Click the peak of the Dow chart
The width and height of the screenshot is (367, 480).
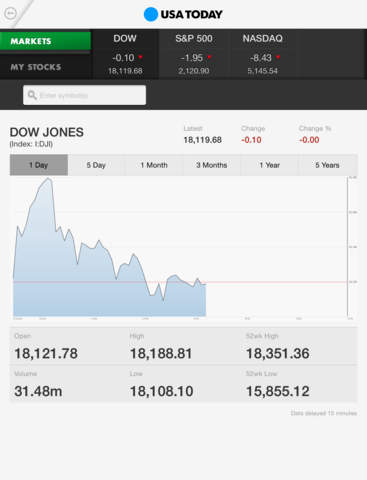click(49, 179)
